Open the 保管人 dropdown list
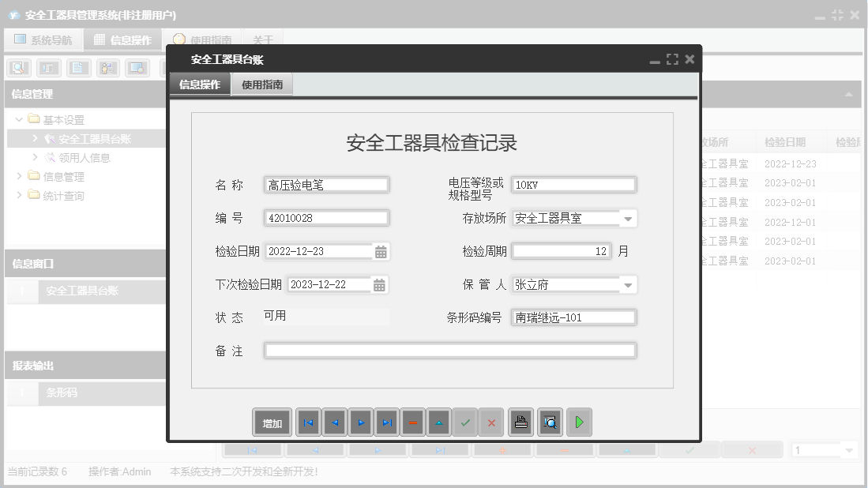868x488 pixels. [629, 284]
